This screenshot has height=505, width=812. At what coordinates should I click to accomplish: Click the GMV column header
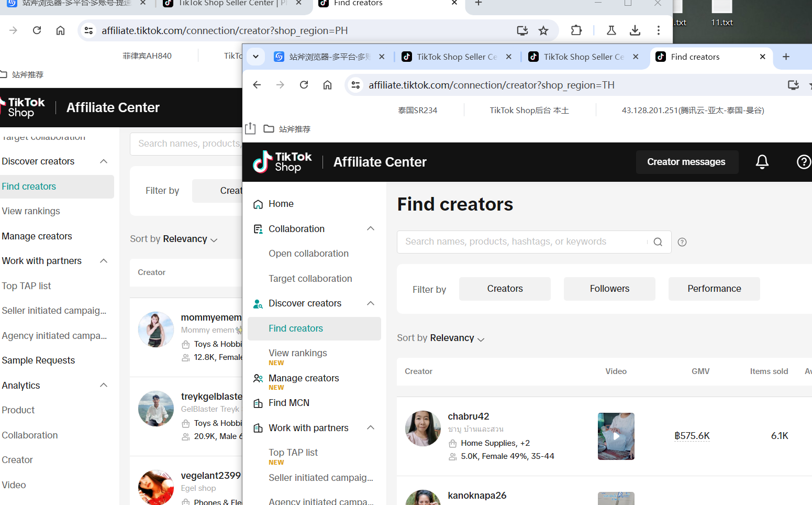[700, 371]
